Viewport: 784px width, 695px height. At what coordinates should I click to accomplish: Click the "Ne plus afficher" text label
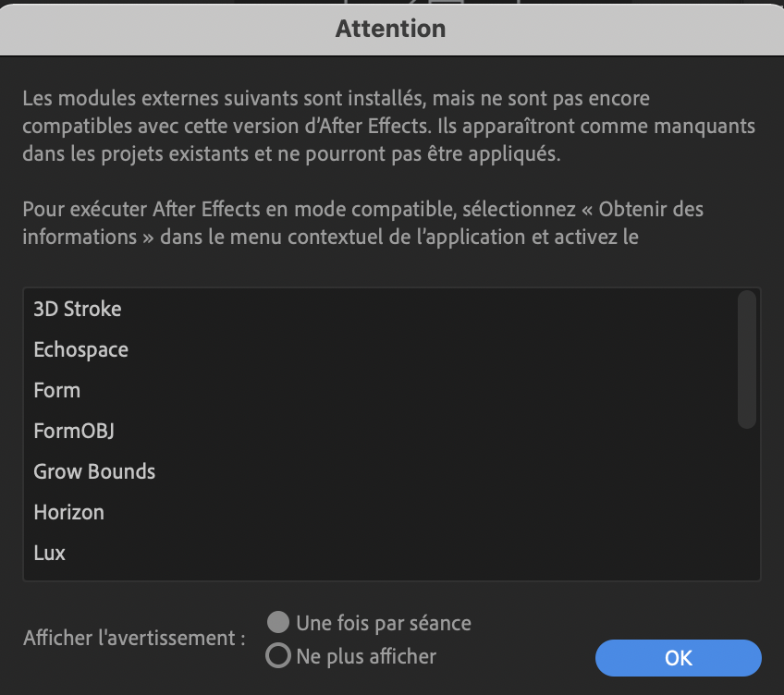pyautogui.click(x=366, y=657)
